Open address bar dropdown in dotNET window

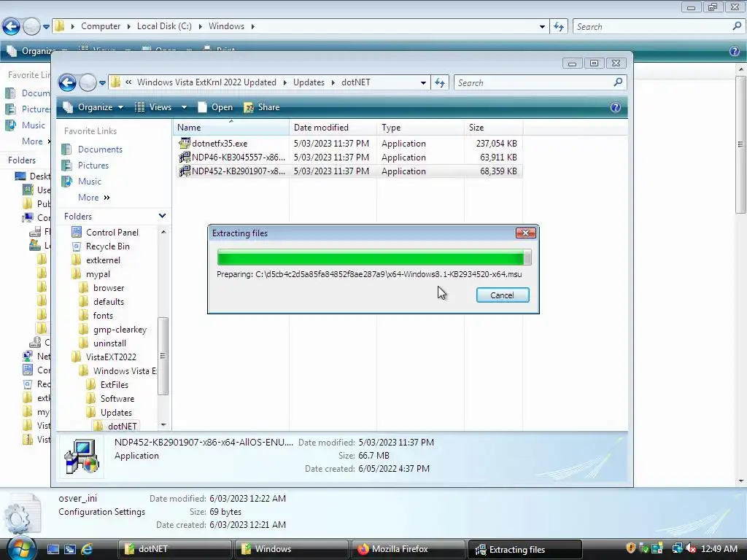(x=423, y=83)
